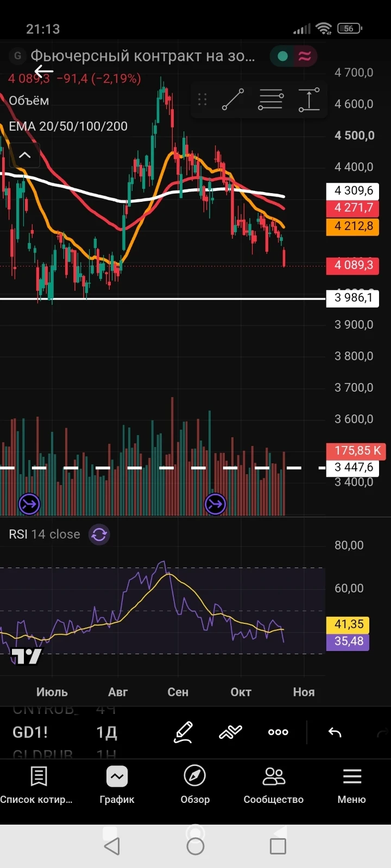391x868 pixels.
Task: Open the three-circles more options menu
Action: 278,732
